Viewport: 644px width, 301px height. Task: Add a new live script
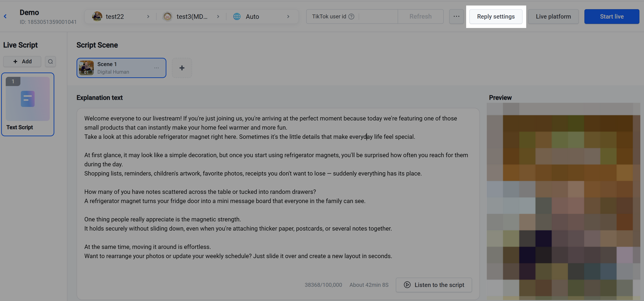(22, 61)
